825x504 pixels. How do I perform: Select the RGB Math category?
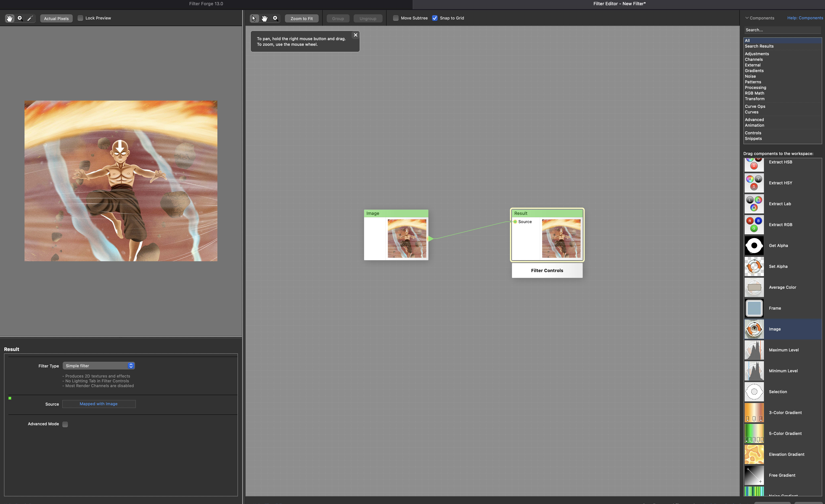[782, 93]
